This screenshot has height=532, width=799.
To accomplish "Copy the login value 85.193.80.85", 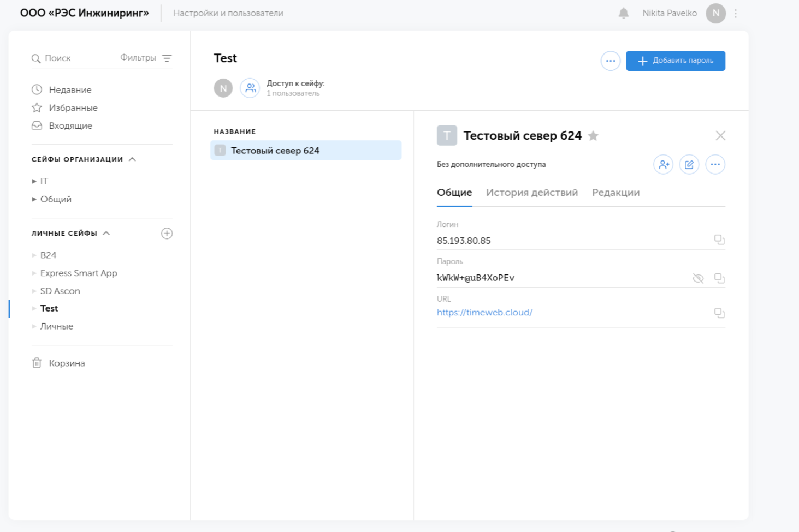I will point(719,240).
